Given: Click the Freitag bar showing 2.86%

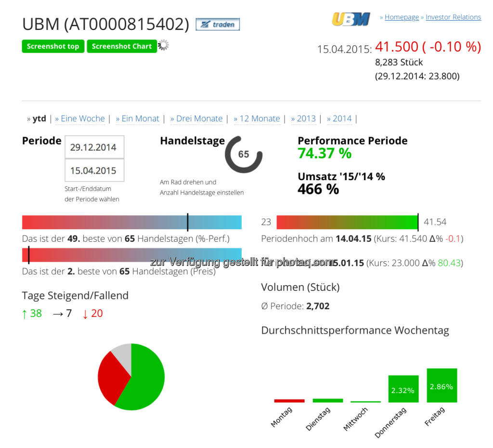Looking at the screenshot, I should 442,385.
